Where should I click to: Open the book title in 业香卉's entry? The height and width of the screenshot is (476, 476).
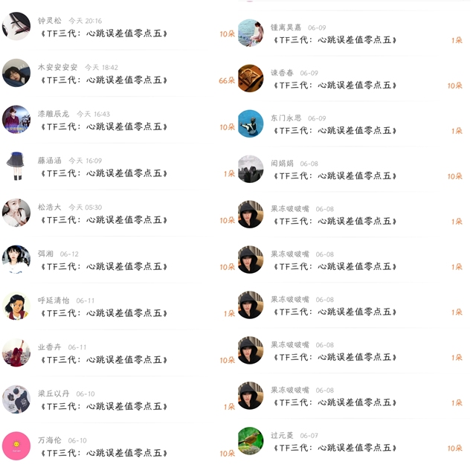[104, 360]
